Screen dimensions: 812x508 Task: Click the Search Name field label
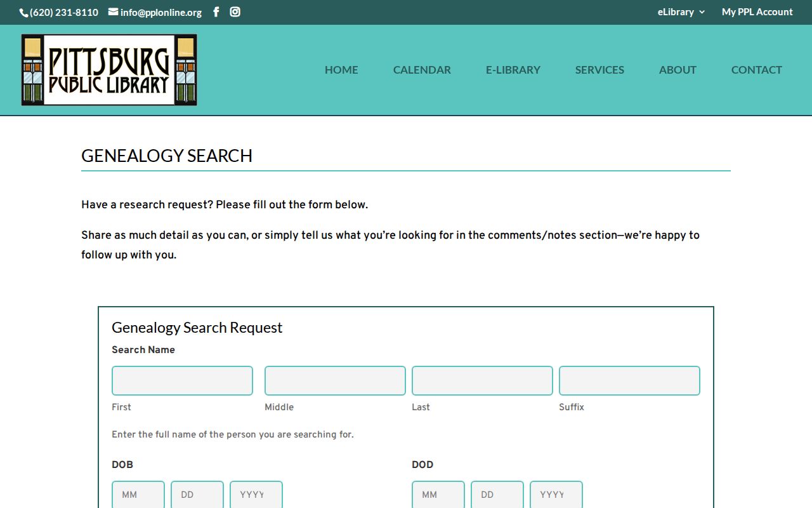click(143, 350)
